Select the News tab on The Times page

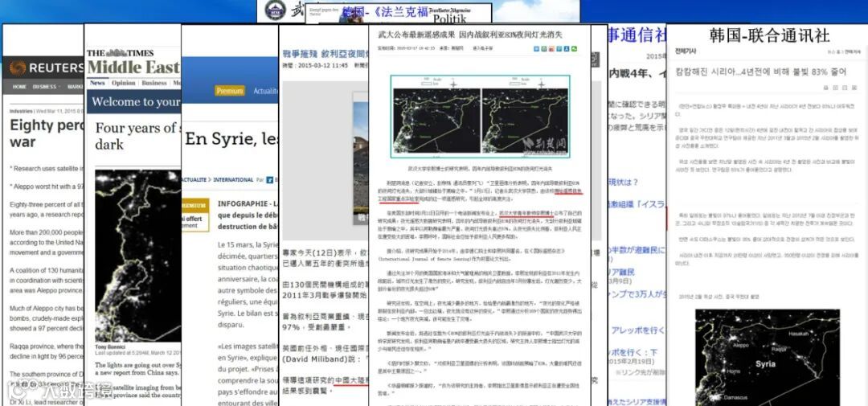click(x=97, y=83)
